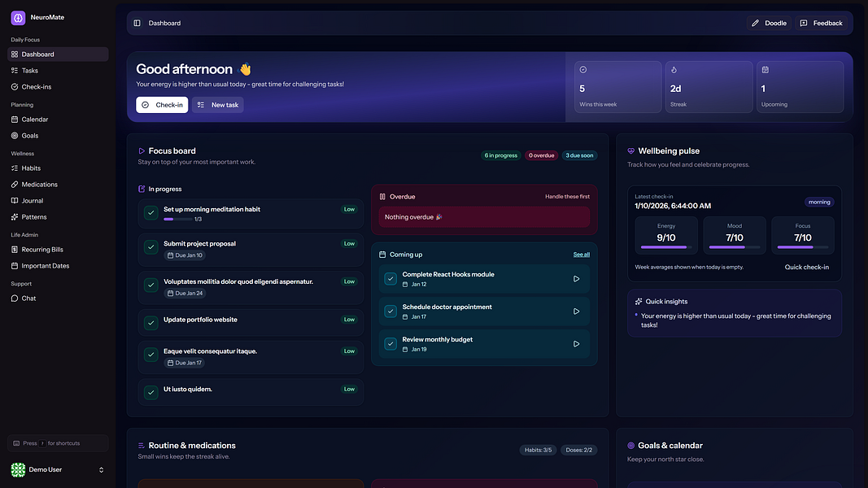
Task: Open Habits in the sidebar
Action: pos(58,168)
